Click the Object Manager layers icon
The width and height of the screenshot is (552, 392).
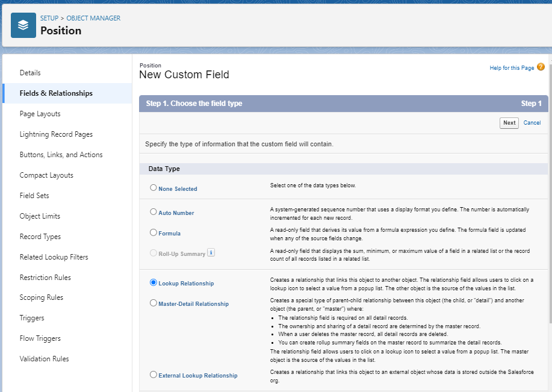(x=23, y=25)
